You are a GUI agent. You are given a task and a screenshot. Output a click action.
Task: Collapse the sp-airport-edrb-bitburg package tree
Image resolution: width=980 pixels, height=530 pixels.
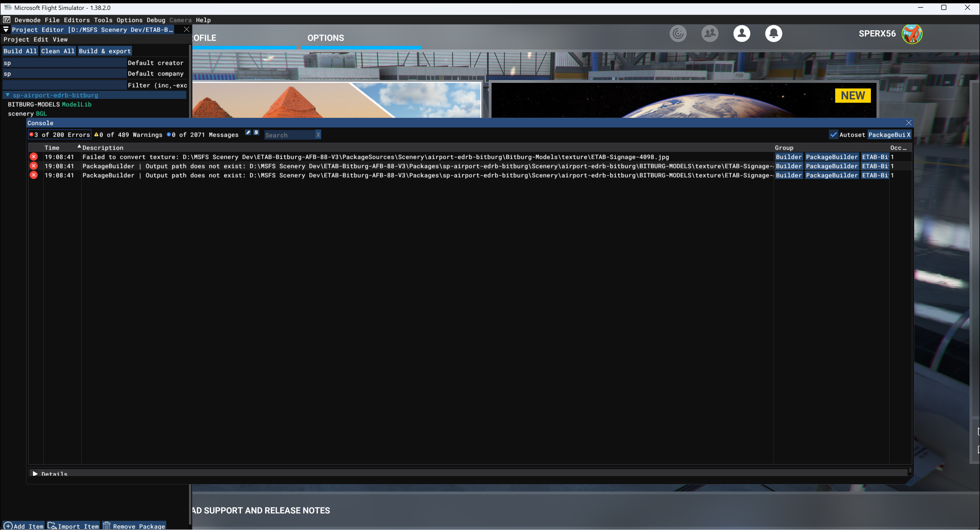(x=7, y=95)
